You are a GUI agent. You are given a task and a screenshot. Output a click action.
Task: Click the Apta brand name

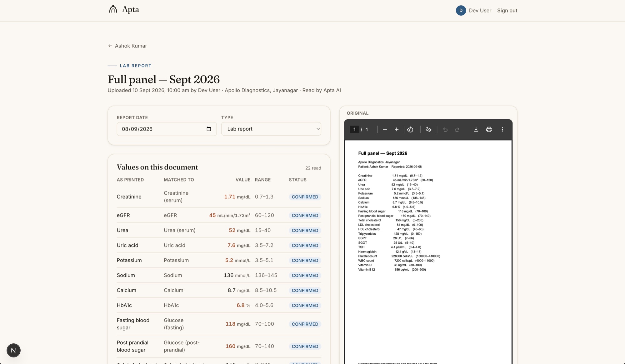(130, 9)
